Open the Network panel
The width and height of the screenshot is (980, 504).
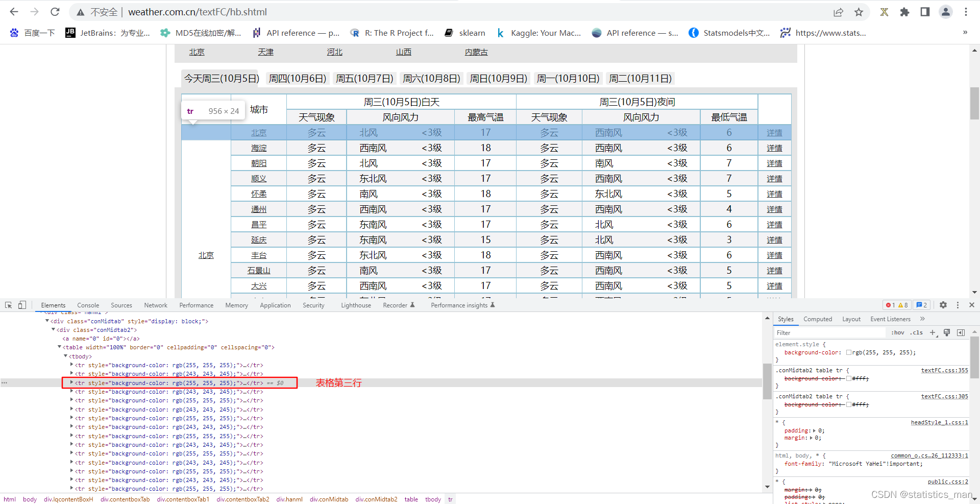tap(155, 305)
